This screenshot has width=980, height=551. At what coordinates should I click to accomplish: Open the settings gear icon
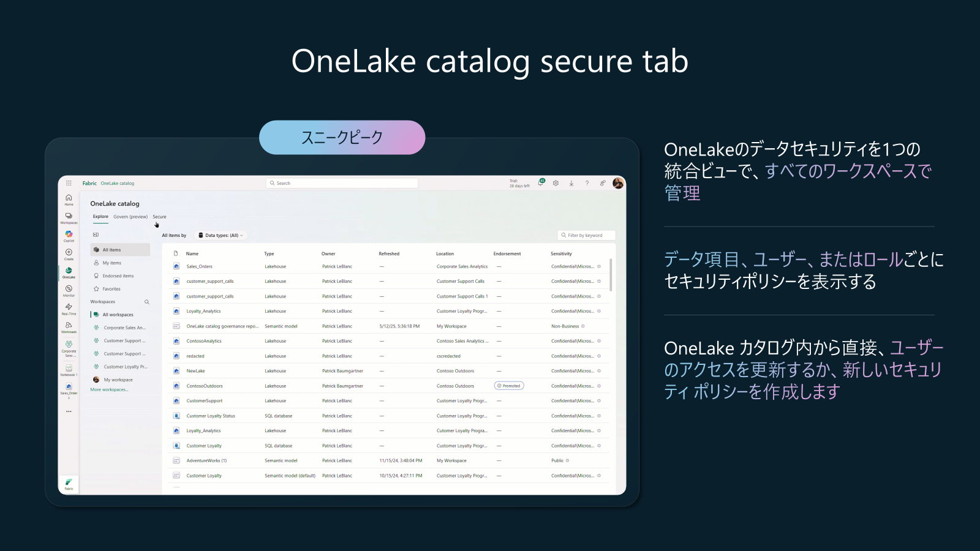(556, 183)
